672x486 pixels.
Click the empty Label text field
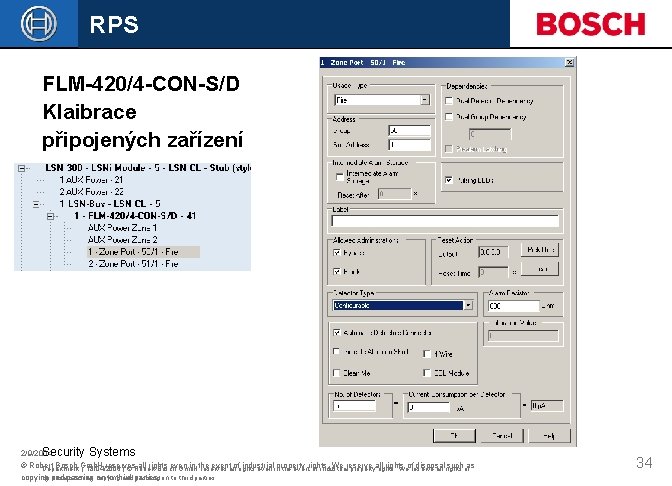pos(445,221)
